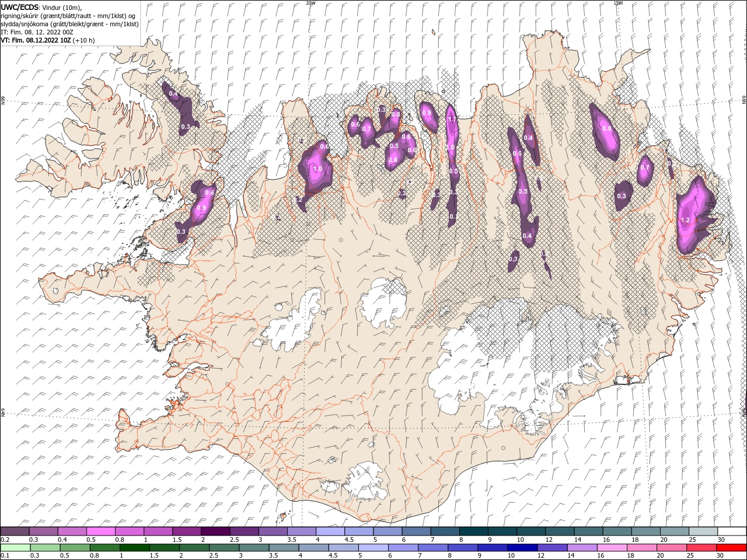The width and height of the screenshot is (747, 560).
Task: Select the "rigning/skúrir" legend description line
Action: coord(67,15)
